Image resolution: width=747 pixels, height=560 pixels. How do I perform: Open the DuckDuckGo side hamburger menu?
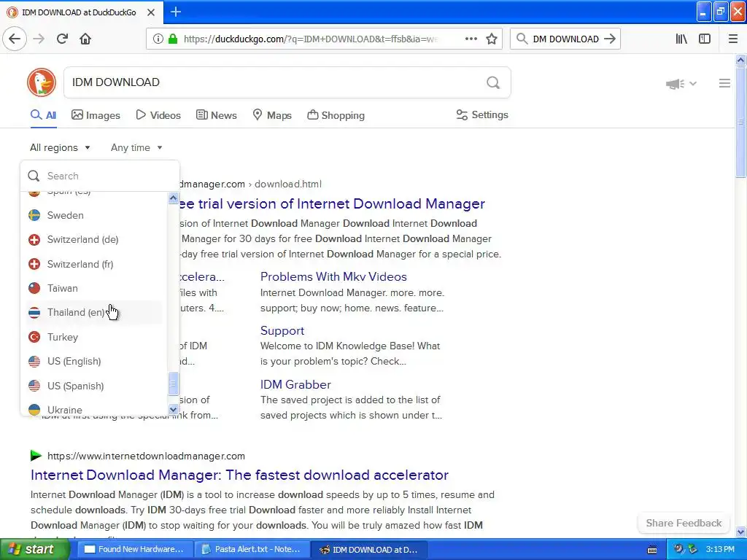(x=724, y=83)
